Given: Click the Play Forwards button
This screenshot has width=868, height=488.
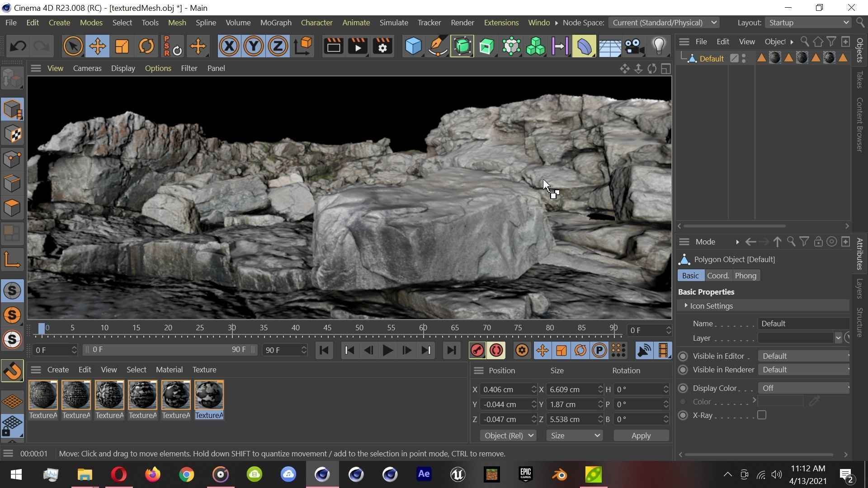Looking at the screenshot, I should [387, 350].
